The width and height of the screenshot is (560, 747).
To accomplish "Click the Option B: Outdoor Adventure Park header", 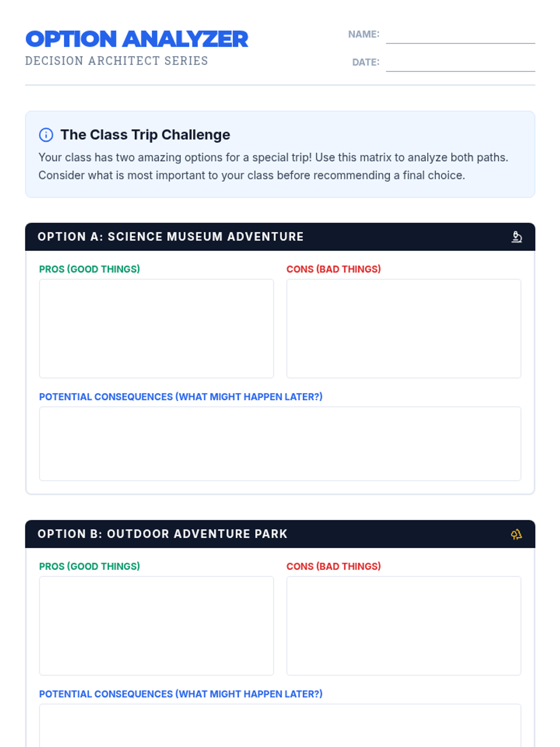I will tap(280, 534).
